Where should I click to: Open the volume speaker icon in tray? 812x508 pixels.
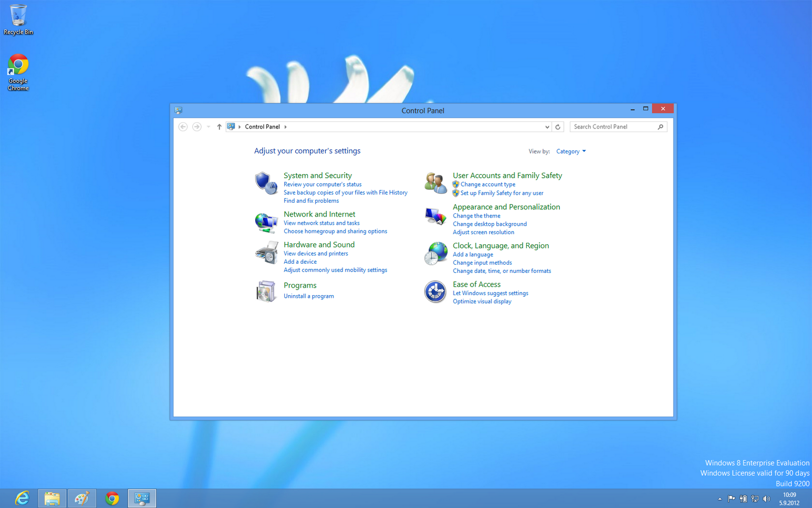coord(766,499)
